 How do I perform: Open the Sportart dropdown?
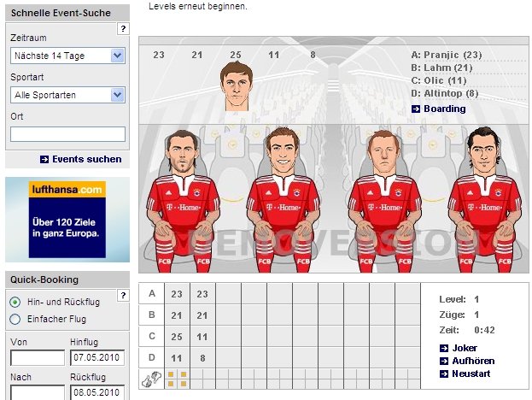click(x=68, y=95)
